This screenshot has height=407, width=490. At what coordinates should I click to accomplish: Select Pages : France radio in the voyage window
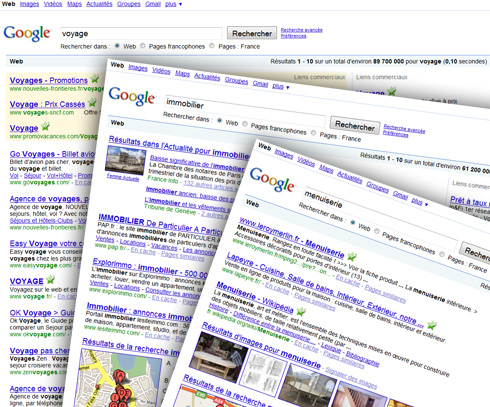tap(212, 46)
